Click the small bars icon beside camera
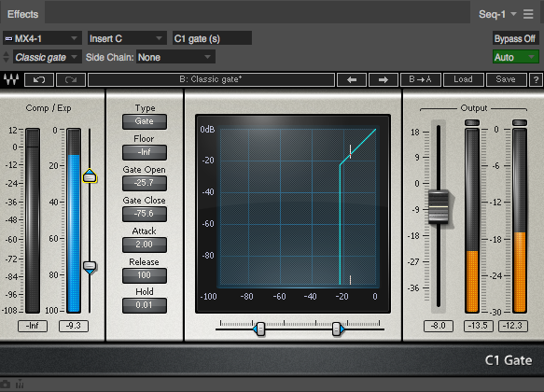Viewport: 544px width, 392px height. tap(20, 384)
